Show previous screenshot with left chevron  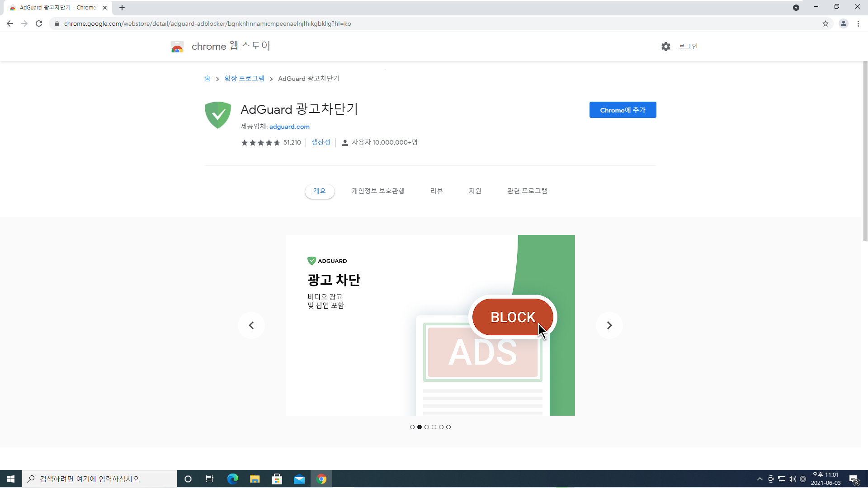pyautogui.click(x=251, y=325)
